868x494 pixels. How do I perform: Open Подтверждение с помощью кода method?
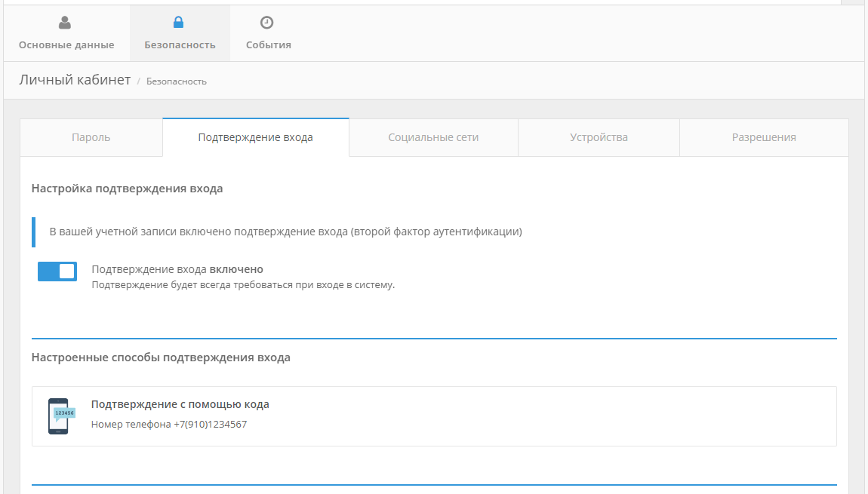coord(180,404)
